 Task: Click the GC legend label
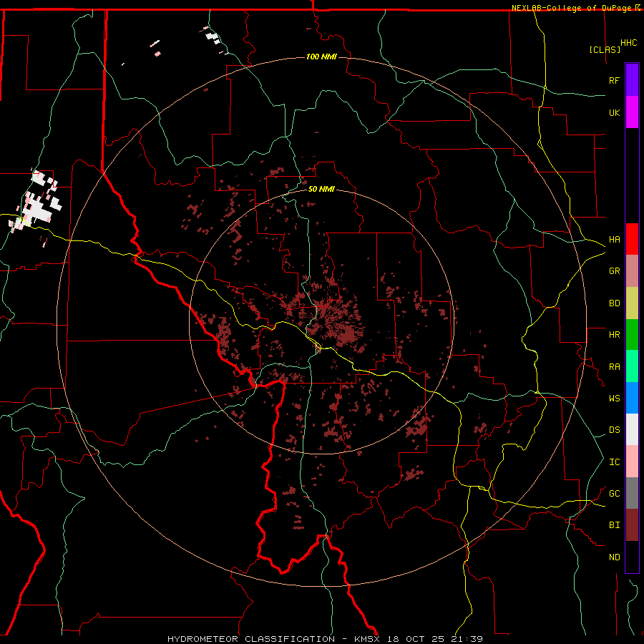point(614,493)
